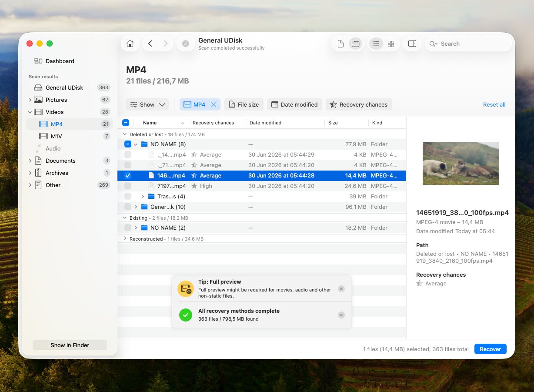This screenshot has height=392, width=534.
Task: Click the scan status checkmark icon
Action: click(x=186, y=44)
